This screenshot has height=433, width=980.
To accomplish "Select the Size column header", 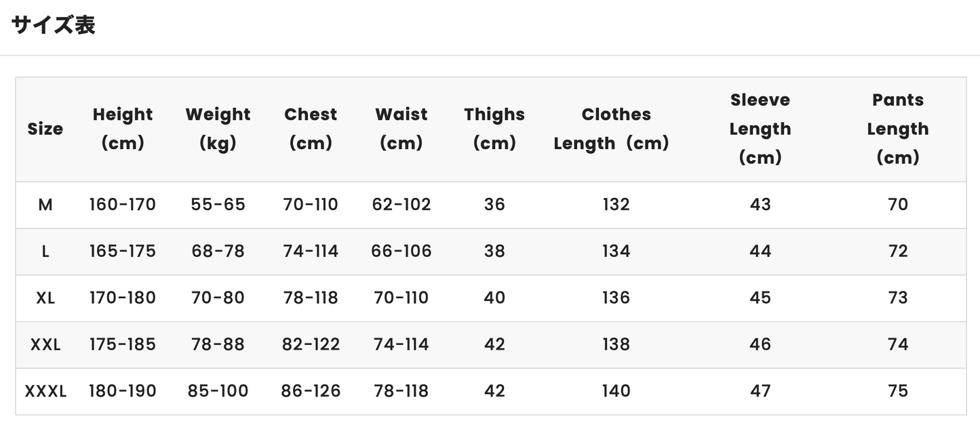I will pyautogui.click(x=45, y=129).
